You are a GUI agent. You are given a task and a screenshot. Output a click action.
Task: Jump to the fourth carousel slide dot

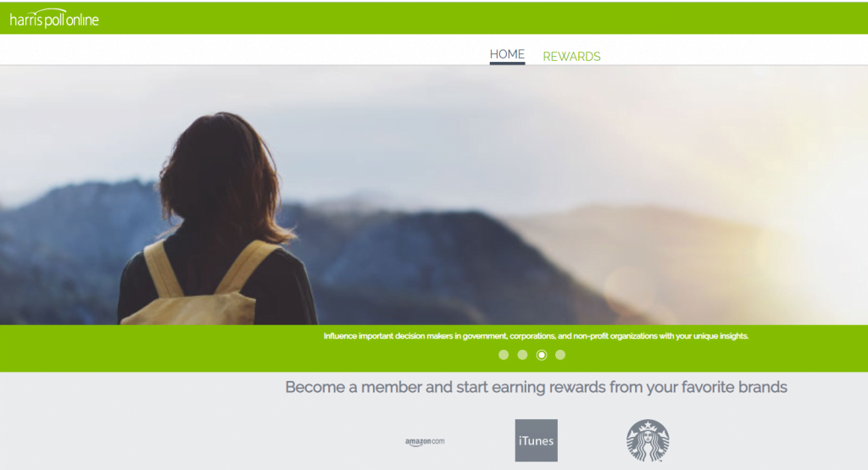[560, 355]
